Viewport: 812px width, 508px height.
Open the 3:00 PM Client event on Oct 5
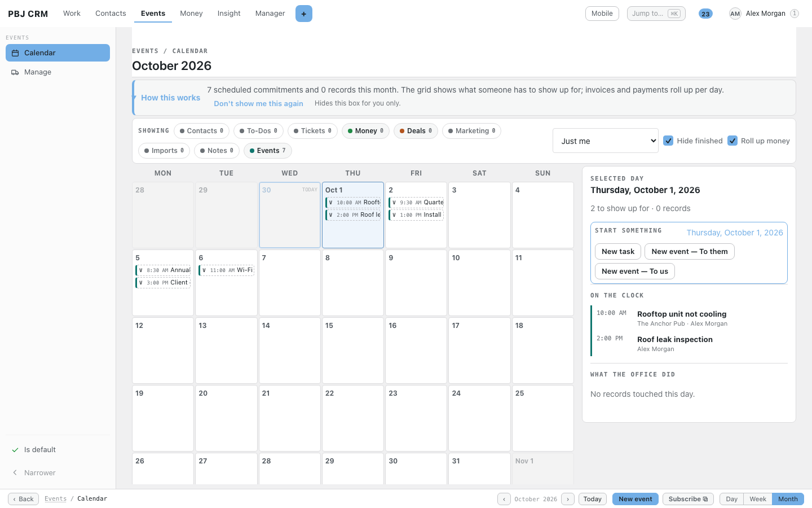tap(163, 283)
